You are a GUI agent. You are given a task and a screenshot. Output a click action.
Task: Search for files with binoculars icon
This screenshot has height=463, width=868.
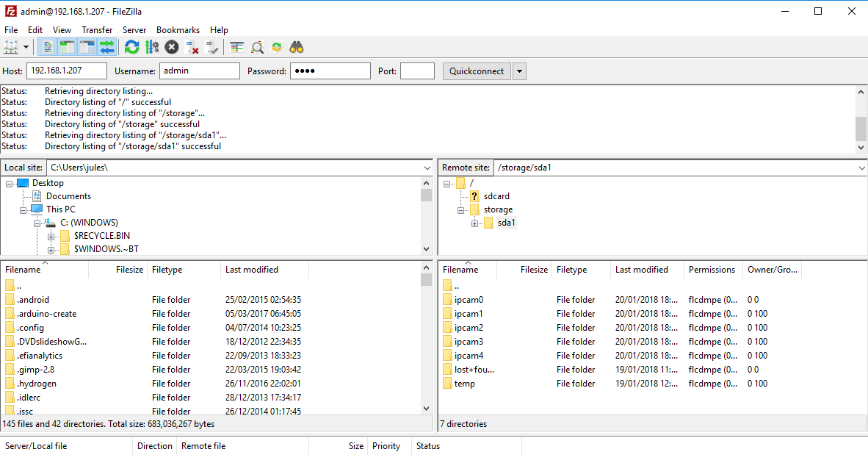297,47
